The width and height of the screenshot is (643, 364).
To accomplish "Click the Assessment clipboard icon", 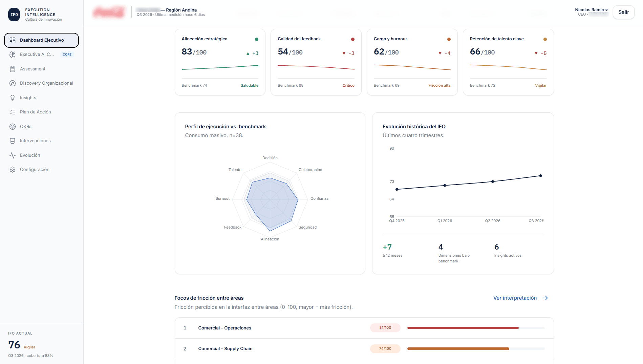I will pos(13,69).
